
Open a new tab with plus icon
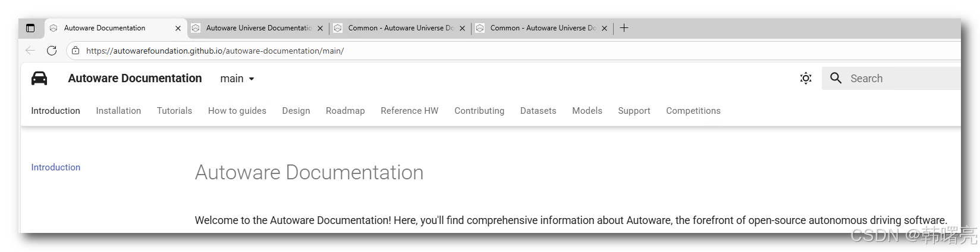tap(624, 27)
